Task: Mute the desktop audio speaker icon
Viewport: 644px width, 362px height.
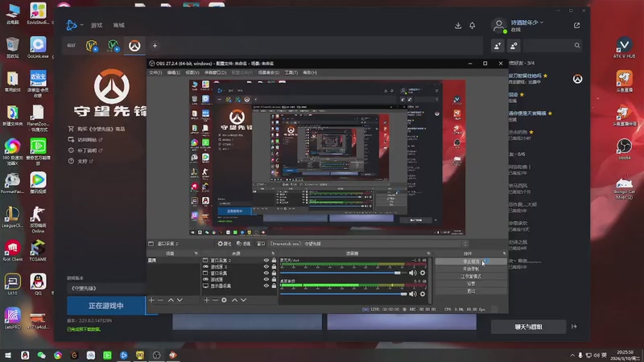Action: tap(413, 294)
